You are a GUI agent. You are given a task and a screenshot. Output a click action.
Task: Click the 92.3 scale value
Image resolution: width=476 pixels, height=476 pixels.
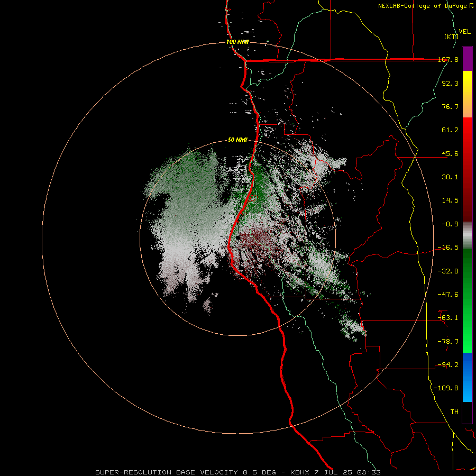coord(450,83)
